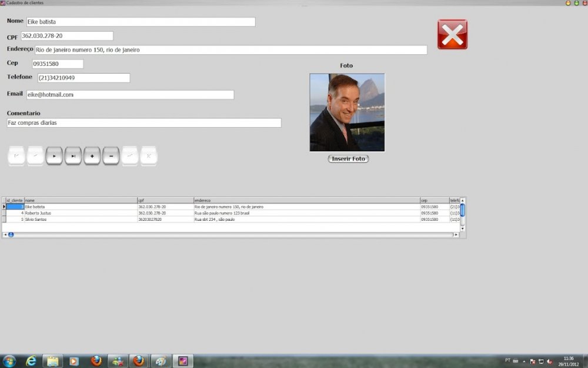Go to next record in navigator
Image resolution: width=588 pixels, height=368 pixels.
tap(54, 156)
